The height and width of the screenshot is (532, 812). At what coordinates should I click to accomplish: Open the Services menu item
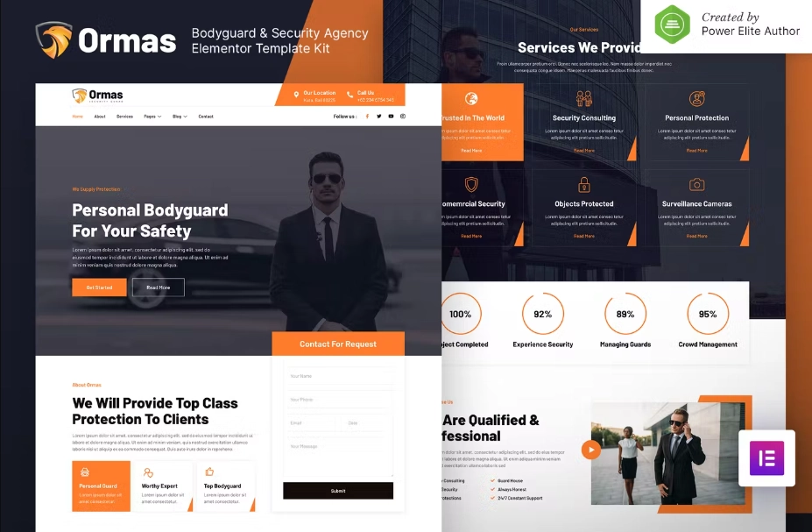(x=124, y=117)
